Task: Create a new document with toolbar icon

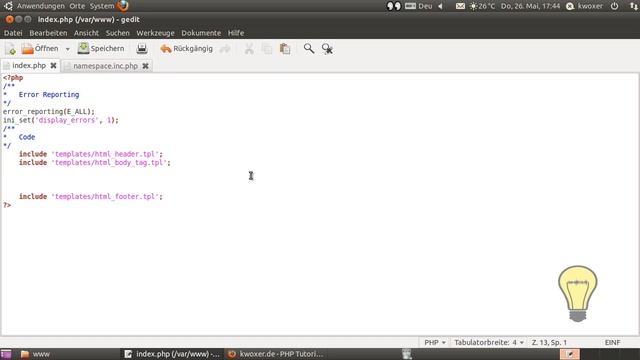Action: click(11, 49)
